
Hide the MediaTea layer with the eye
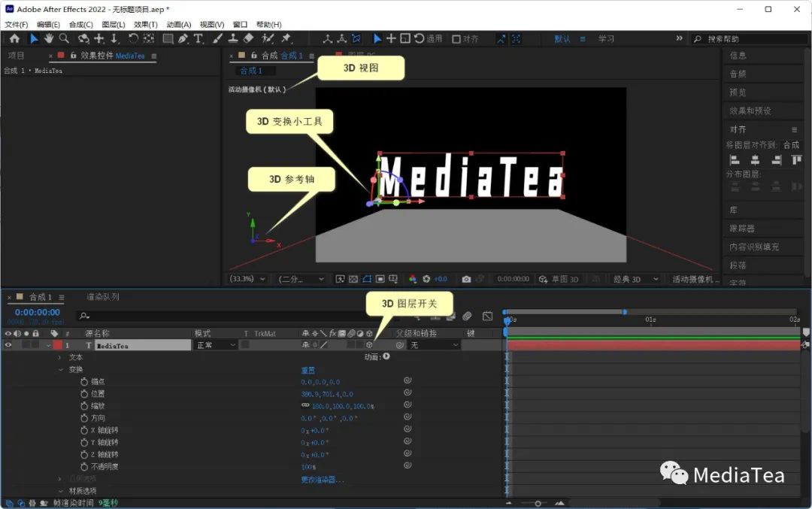[x=8, y=345]
